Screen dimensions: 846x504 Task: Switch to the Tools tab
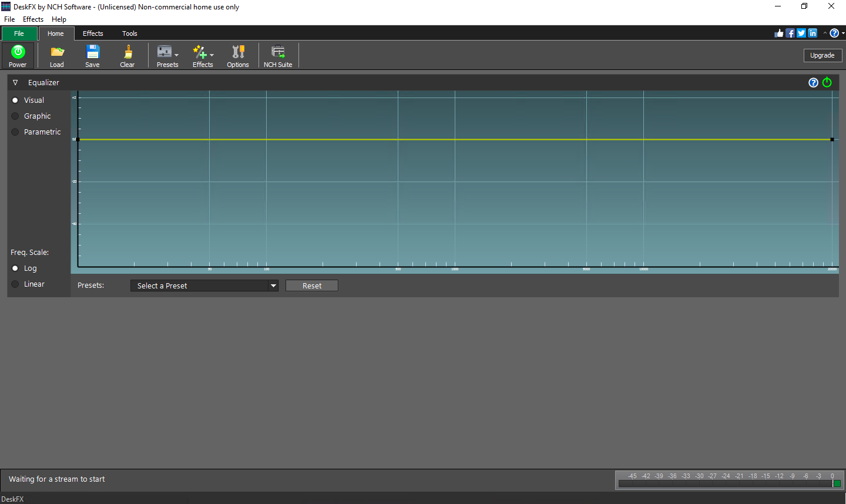click(129, 33)
